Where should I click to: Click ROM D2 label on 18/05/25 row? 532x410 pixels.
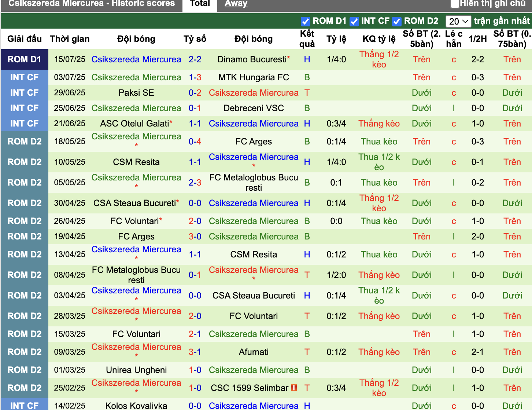coord(25,142)
